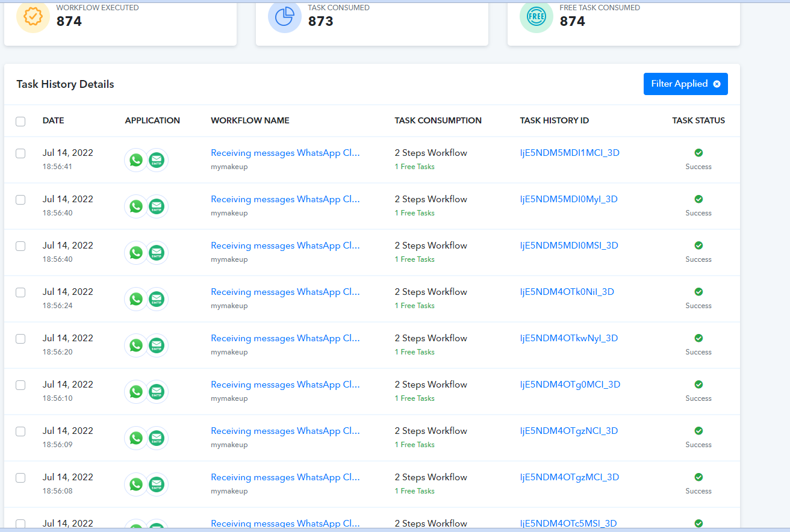Open the workflow name link in the 18:56:10 row

pyautogui.click(x=285, y=385)
